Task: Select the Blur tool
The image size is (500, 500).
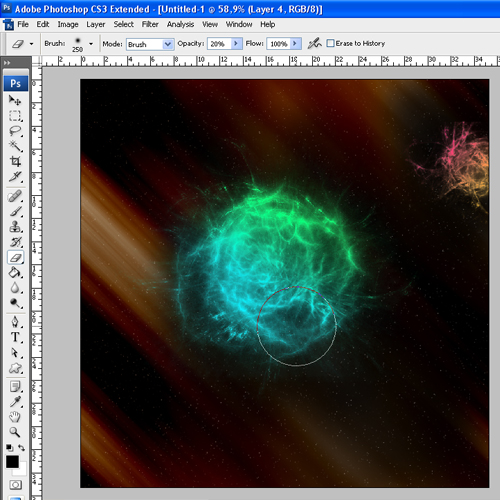Action: pos(15,288)
